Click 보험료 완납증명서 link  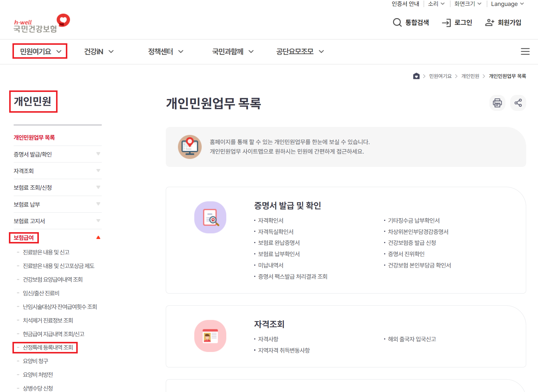[x=279, y=243]
